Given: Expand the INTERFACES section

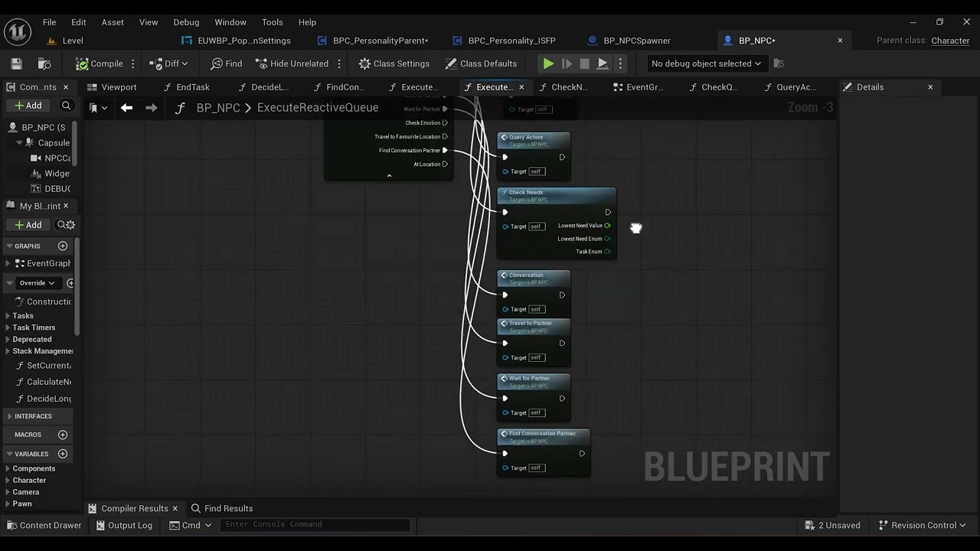Looking at the screenshot, I should pyautogui.click(x=8, y=416).
